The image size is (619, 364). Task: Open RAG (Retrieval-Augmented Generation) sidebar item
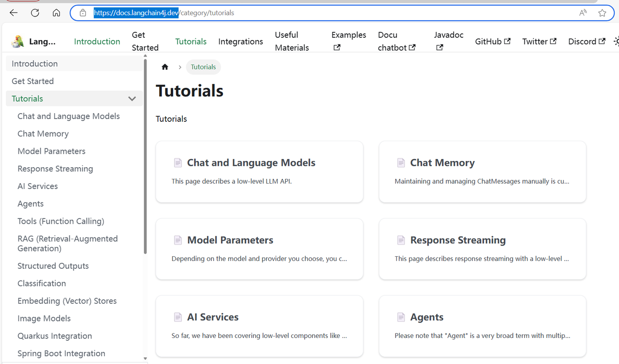(68, 244)
